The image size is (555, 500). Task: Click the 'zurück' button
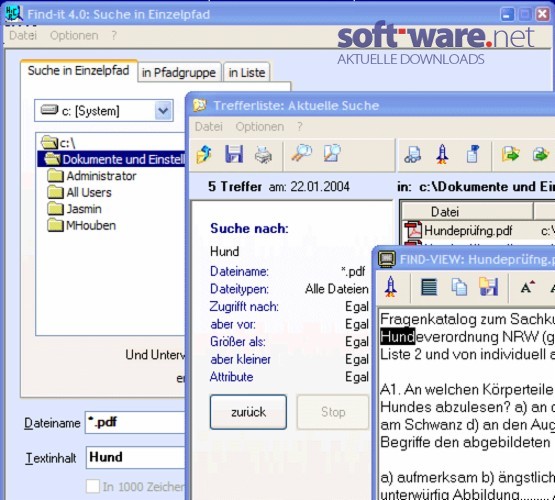pos(248,412)
